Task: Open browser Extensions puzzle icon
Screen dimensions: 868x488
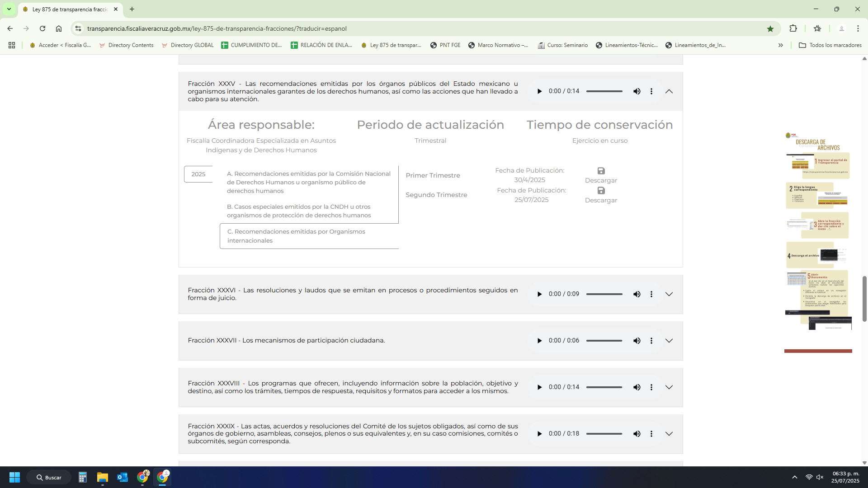Action: (x=793, y=28)
